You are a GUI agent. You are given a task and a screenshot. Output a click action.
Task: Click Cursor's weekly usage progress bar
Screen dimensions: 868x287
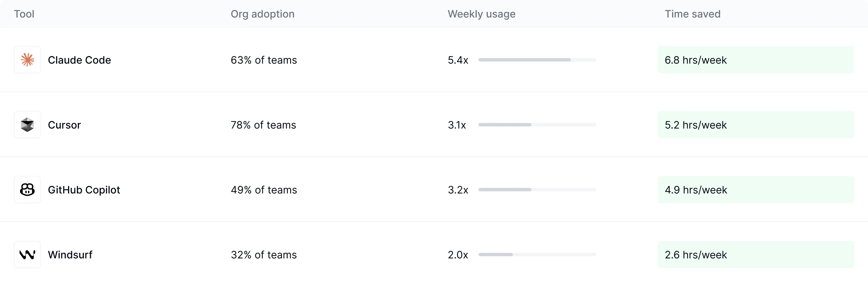537,125
